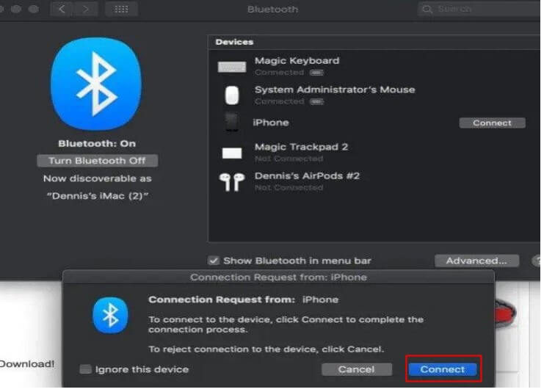Click the search magnifier icon
The height and width of the screenshot is (392, 544).
click(x=427, y=10)
